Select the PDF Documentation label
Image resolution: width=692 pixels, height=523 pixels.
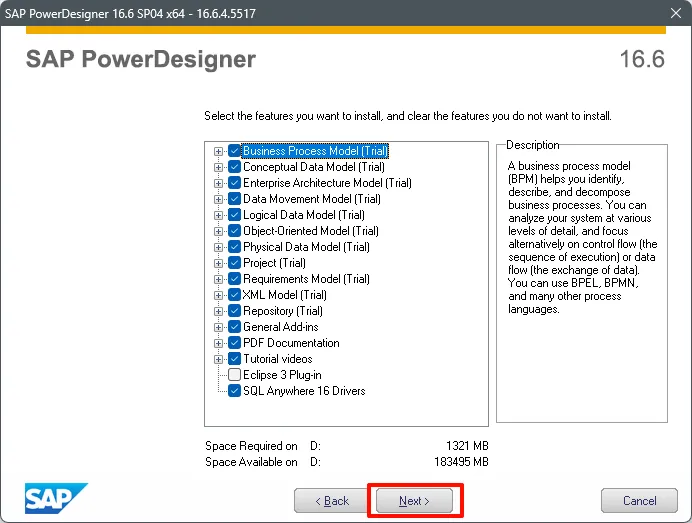[291, 343]
